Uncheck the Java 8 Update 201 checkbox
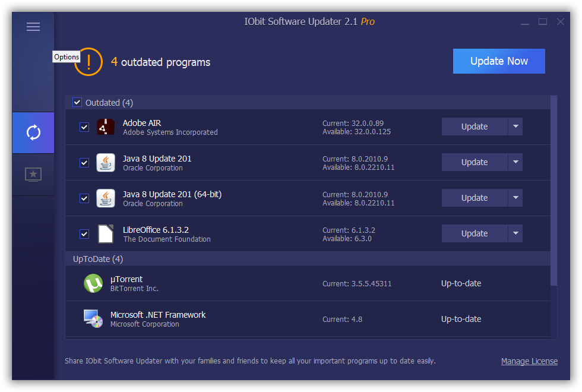The image size is (582, 392). (x=84, y=163)
